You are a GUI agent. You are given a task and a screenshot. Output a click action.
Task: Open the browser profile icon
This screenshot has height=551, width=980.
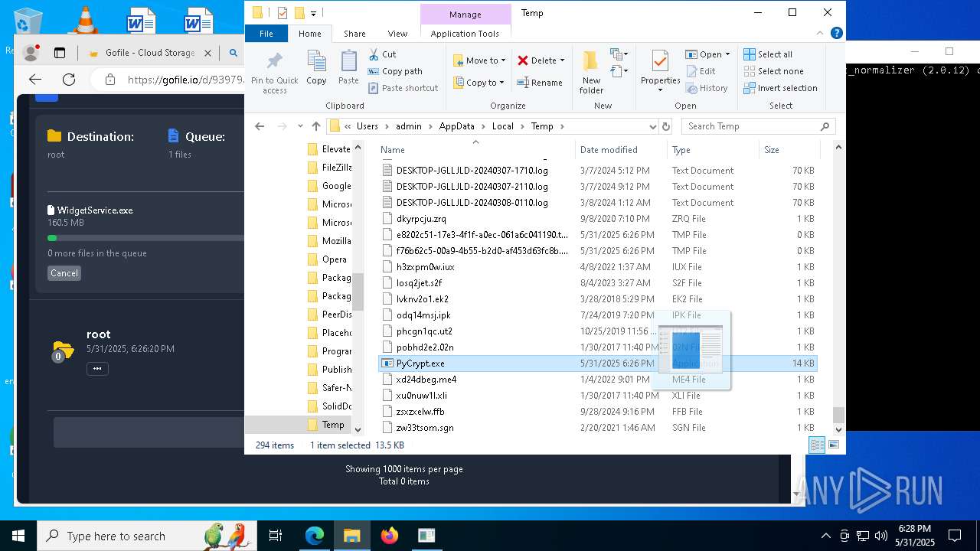pos(31,53)
